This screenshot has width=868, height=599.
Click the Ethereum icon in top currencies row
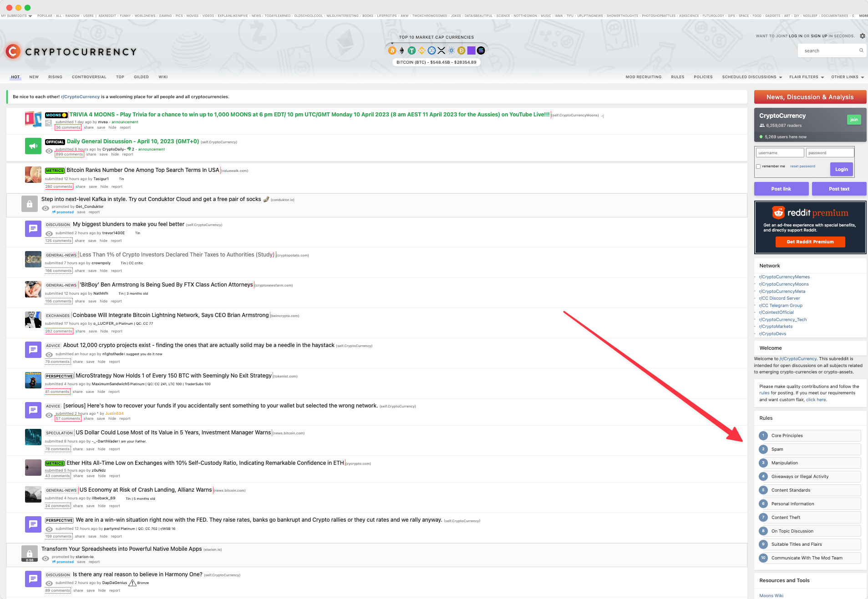[x=402, y=50]
